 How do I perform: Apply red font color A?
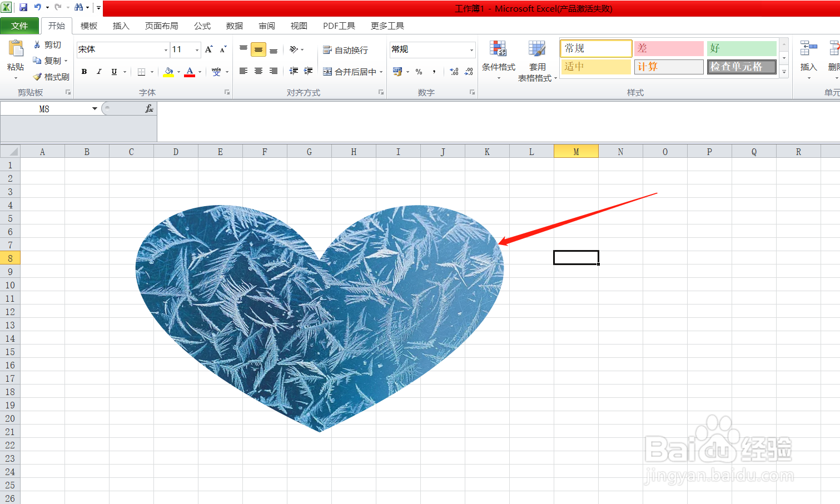point(190,72)
